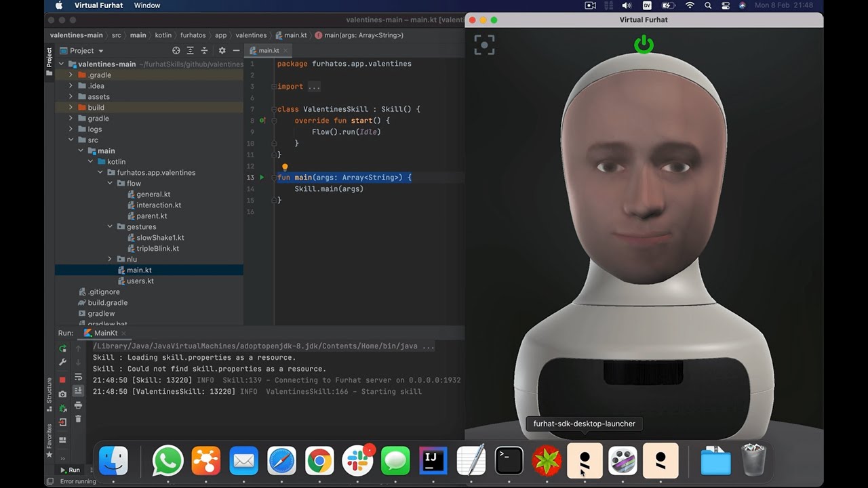Open users.kt in project tree
Viewport: 868px width, 488px height.
140,281
